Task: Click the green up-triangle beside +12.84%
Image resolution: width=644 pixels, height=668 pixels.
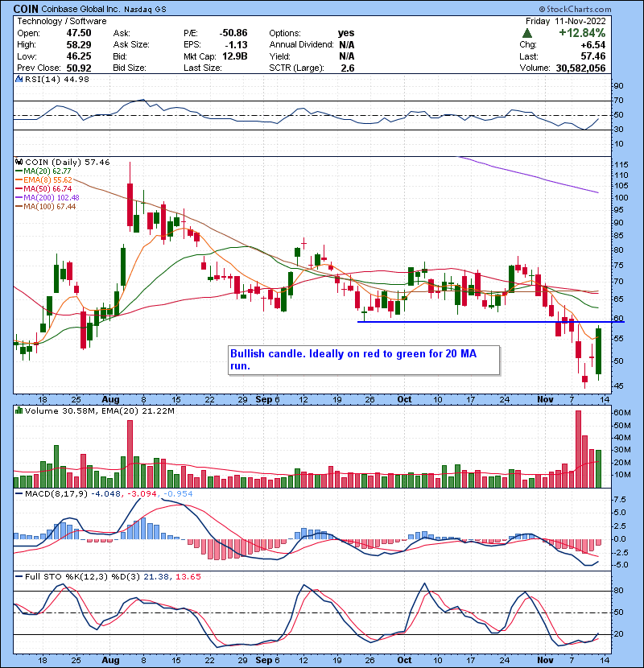Action: [x=526, y=33]
